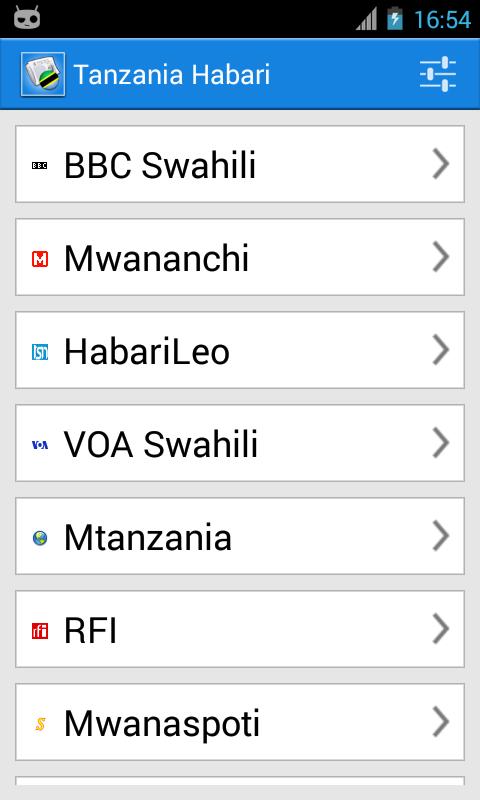Click the VOA logo icon

click(40, 445)
